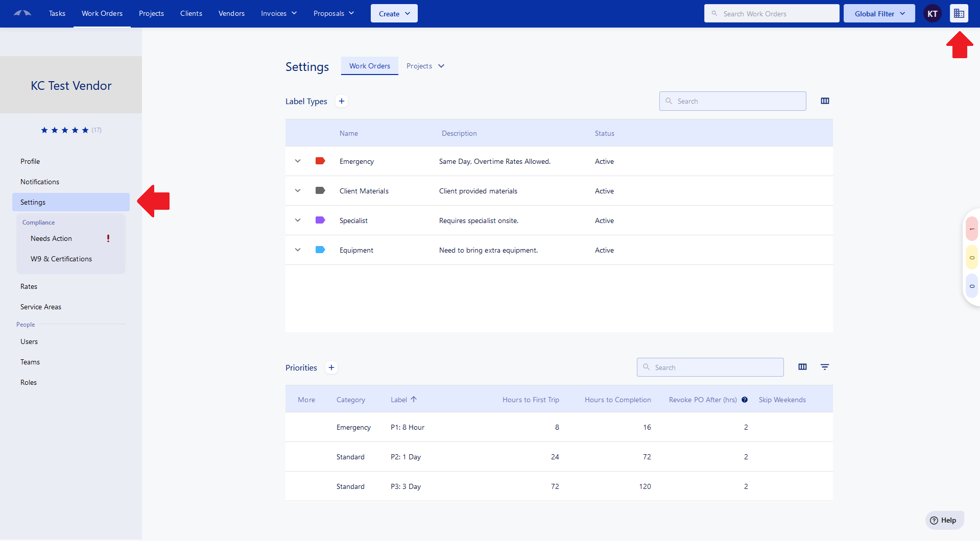Click the yellow side counter badge
The width and height of the screenshot is (980, 541).
972,258
